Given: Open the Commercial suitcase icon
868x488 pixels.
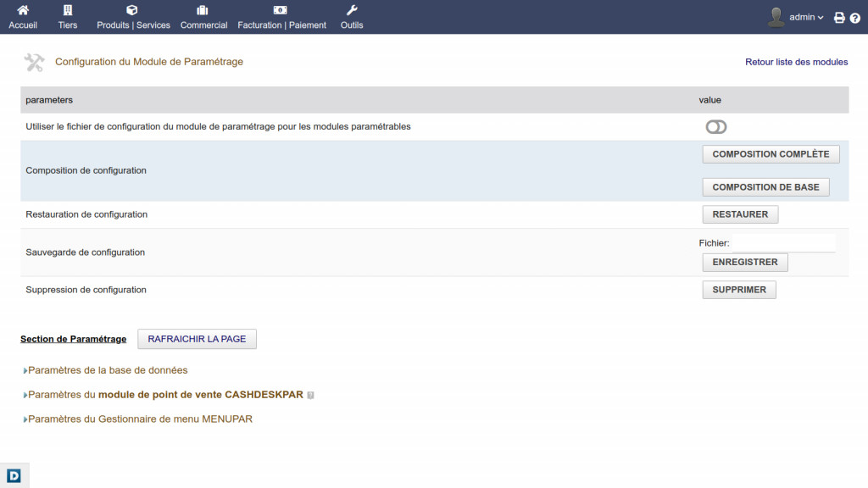Looking at the screenshot, I should pos(203,10).
